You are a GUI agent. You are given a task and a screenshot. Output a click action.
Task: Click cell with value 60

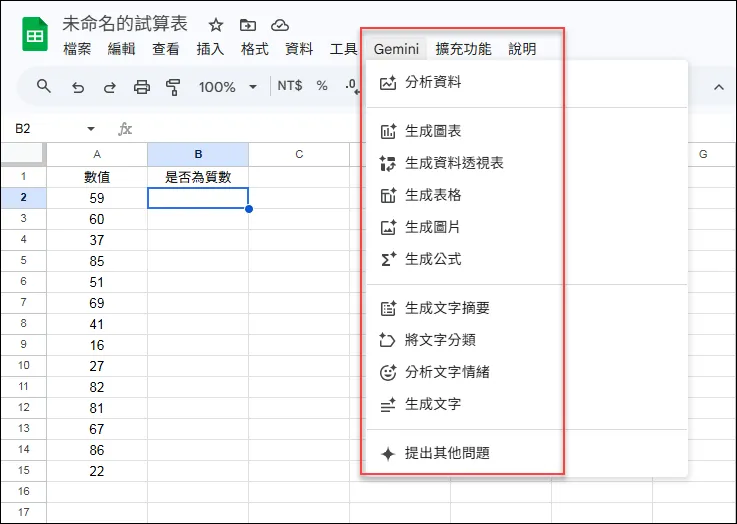coord(97,219)
